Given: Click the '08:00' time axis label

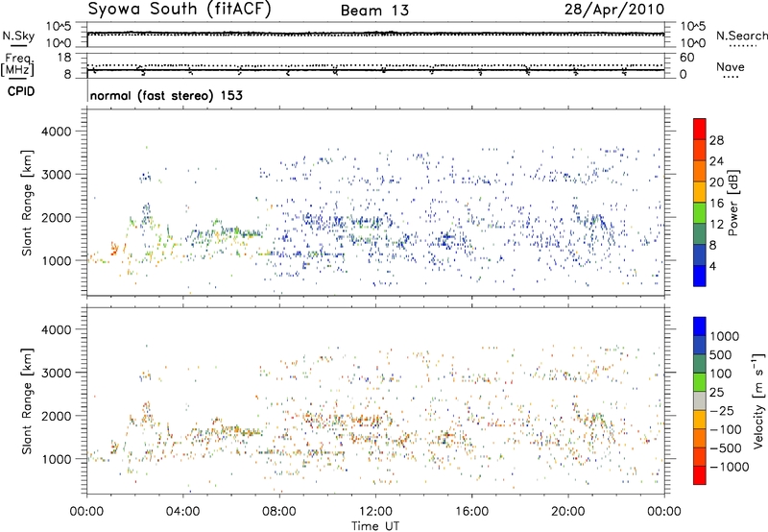Looking at the screenshot, I should click(x=278, y=512).
